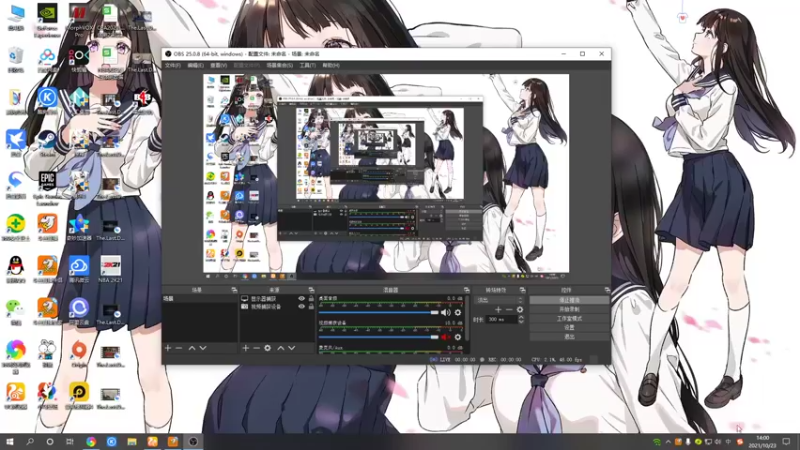Remove the selected scene with the minus icon
The image size is (800, 450).
pyautogui.click(x=179, y=348)
